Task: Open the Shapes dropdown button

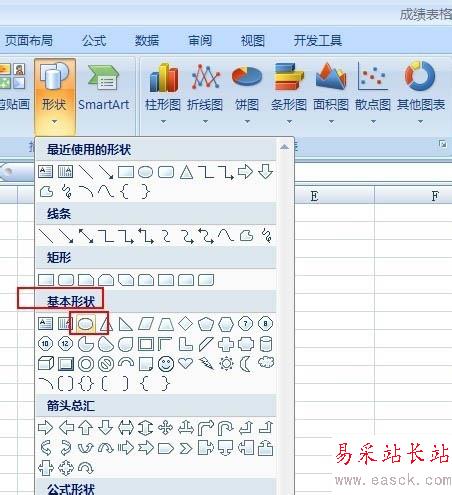Action: (x=55, y=96)
